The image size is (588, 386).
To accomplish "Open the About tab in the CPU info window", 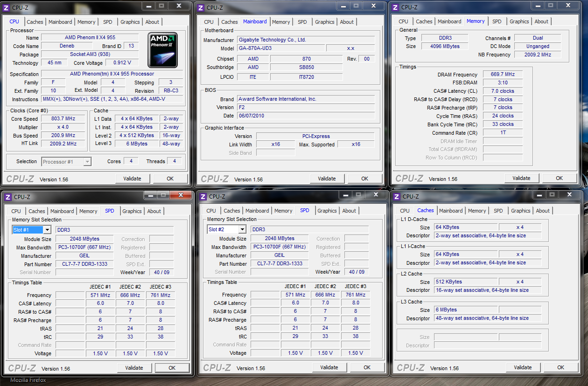I will coord(152,22).
